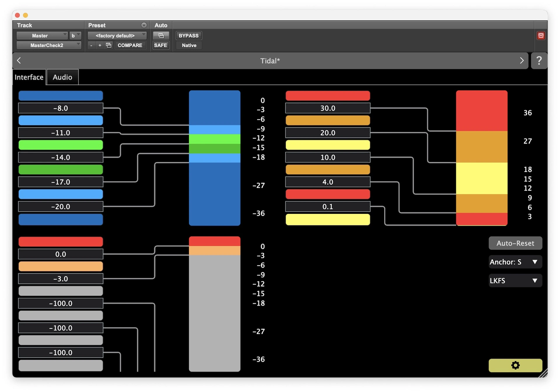Viewport: 560px width, 392px height.
Task: Expand the factory default preset dropdown
Action: pyautogui.click(x=117, y=36)
